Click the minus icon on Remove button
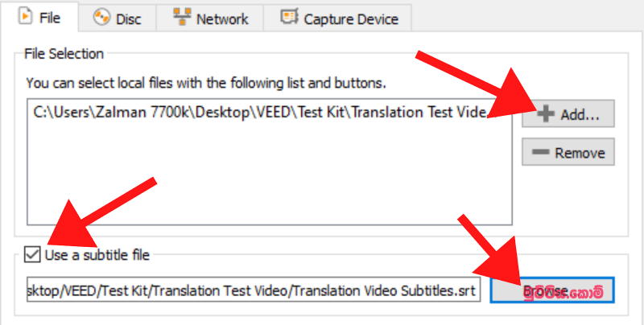 pyautogui.click(x=540, y=152)
